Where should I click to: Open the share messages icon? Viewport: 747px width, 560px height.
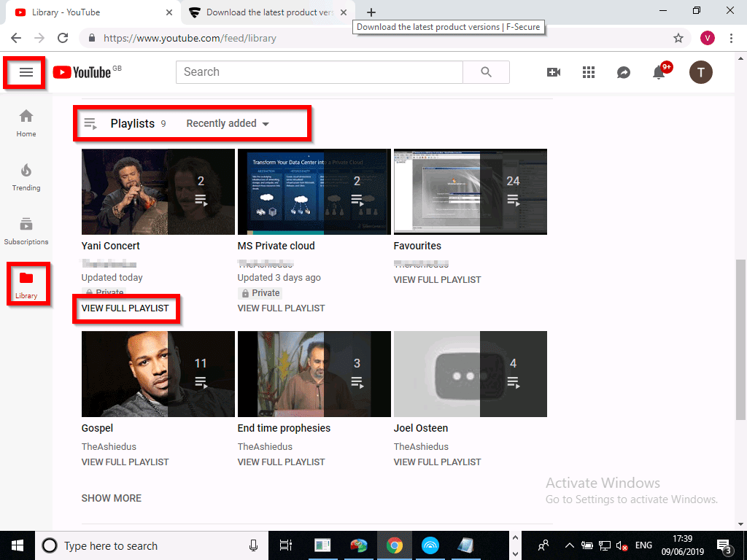click(623, 72)
